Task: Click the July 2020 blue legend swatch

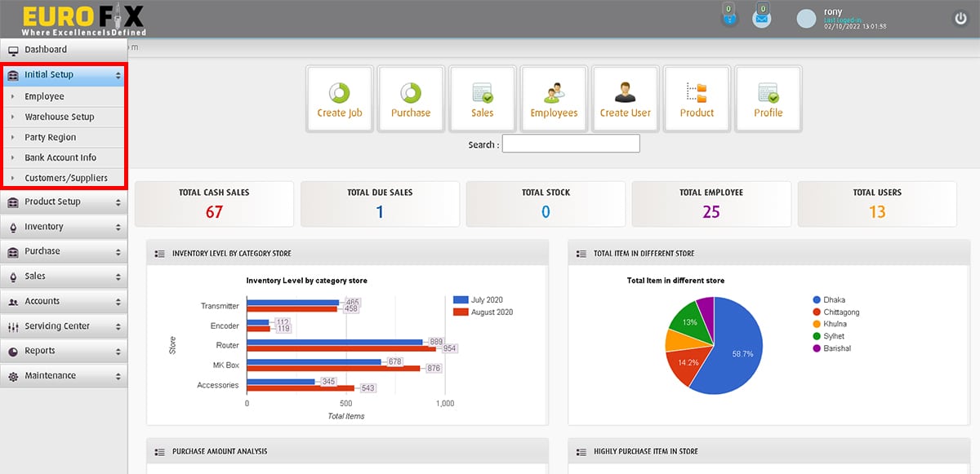Action: pos(460,300)
